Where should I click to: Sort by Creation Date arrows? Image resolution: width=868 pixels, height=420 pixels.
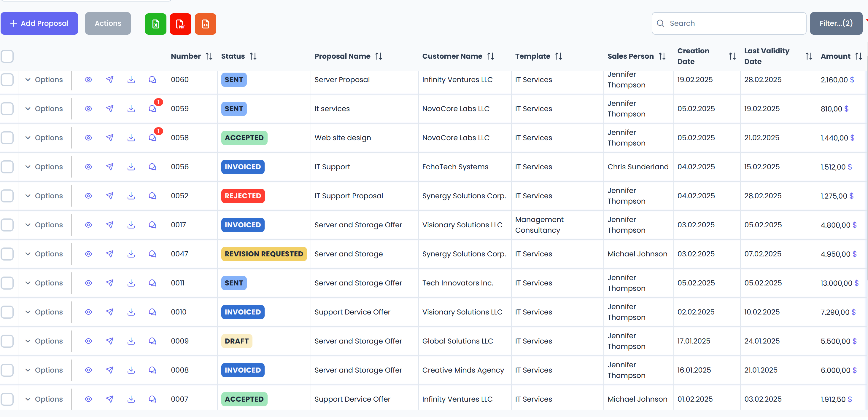[732, 56]
